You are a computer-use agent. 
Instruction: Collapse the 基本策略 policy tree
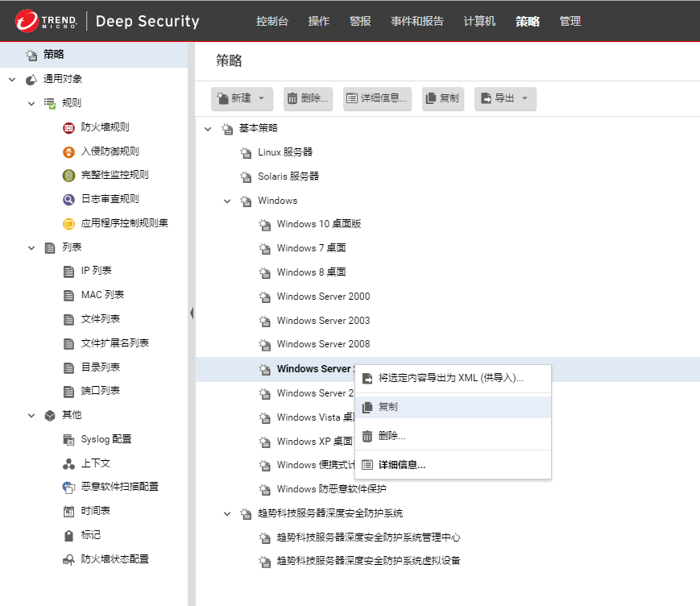pyautogui.click(x=208, y=129)
